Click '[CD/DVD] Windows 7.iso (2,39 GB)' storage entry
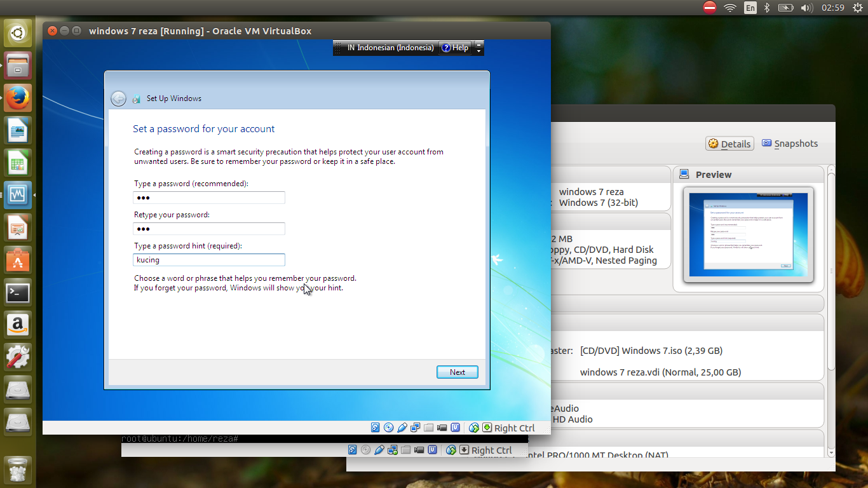 click(651, 351)
